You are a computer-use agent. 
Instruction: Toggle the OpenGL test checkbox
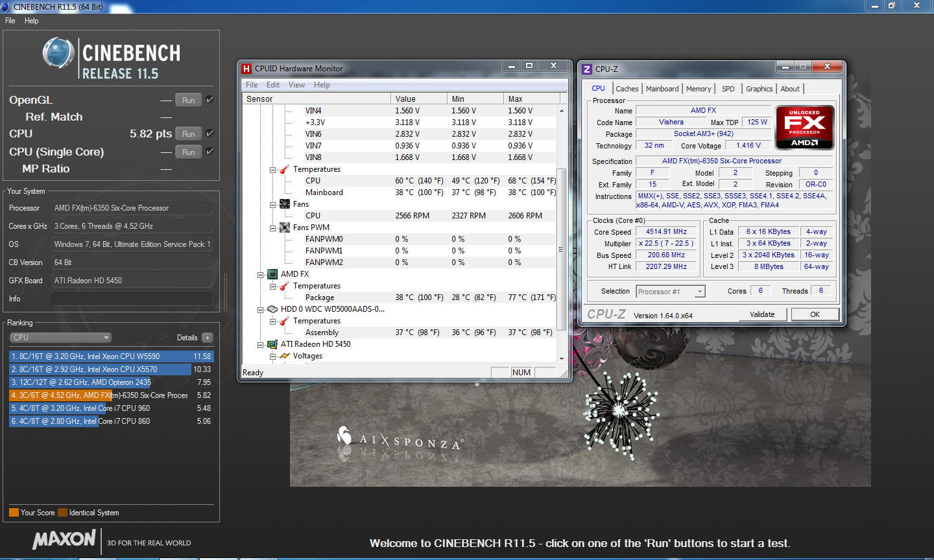click(210, 100)
